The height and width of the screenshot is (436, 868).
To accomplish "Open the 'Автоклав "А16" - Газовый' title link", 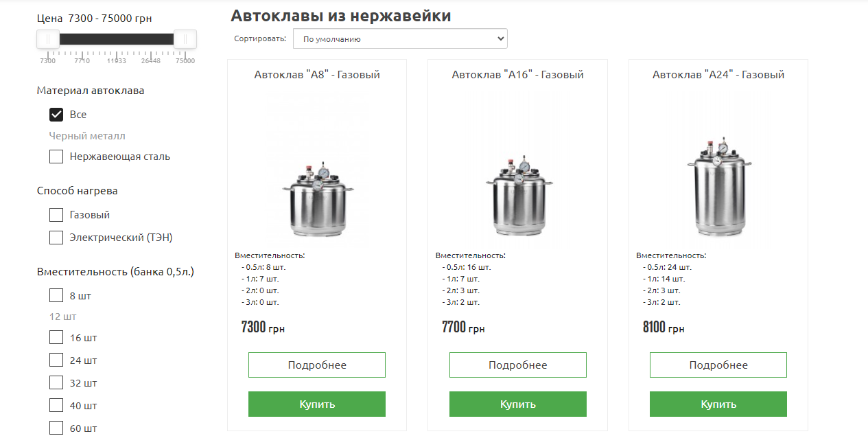I will coord(518,75).
